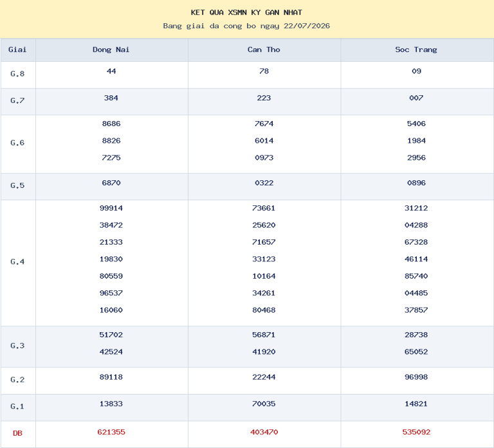This screenshot has width=494, height=448.
Task: Click the Soc Trang column header
Action: pyautogui.click(x=417, y=50)
